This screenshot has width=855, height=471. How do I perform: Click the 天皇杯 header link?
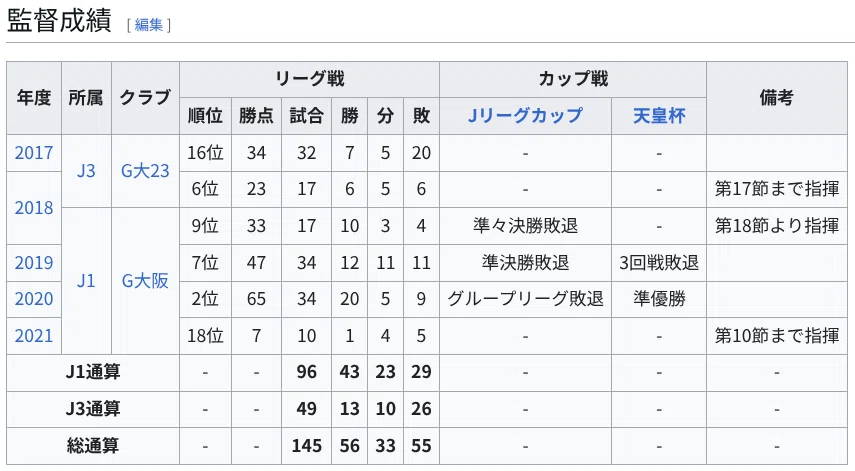659,116
